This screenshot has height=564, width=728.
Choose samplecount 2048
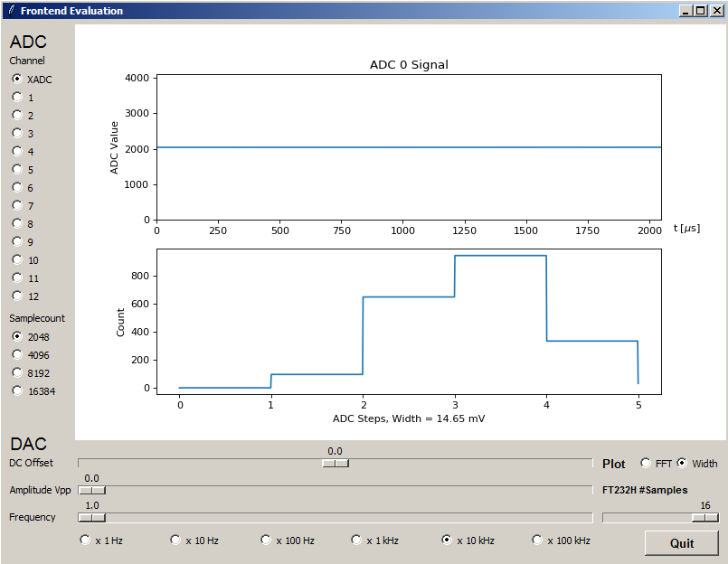17,336
